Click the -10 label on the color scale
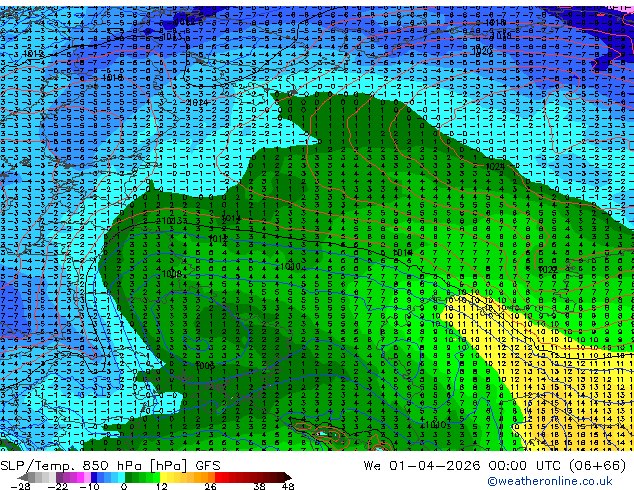The height and width of the screenshot is (490, 634). 89,486
